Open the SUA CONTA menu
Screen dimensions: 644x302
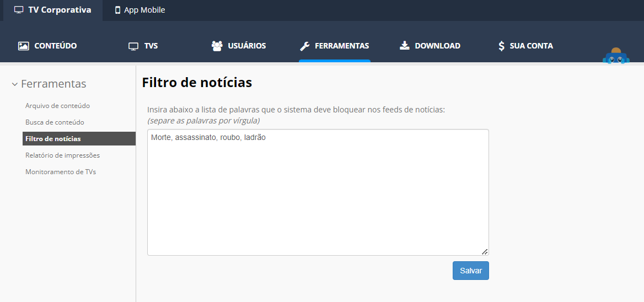click(525, 46)
